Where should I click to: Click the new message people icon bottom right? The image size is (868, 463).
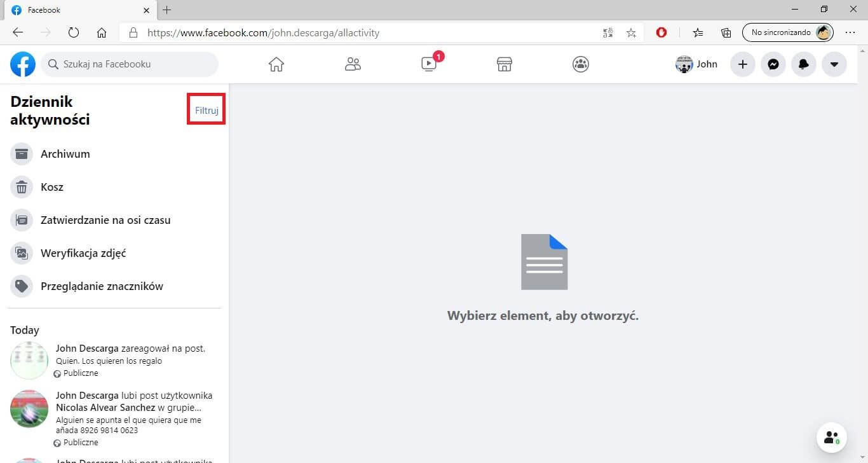[831, 438]
